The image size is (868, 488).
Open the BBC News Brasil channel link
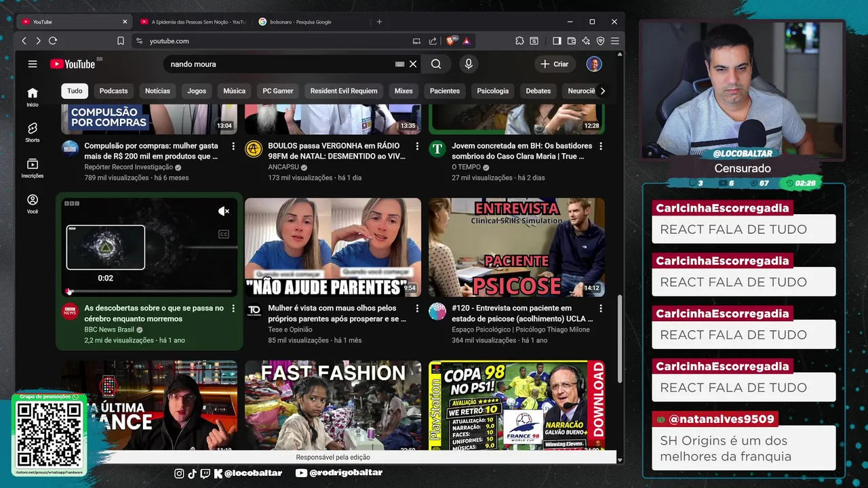click(109, 330)
